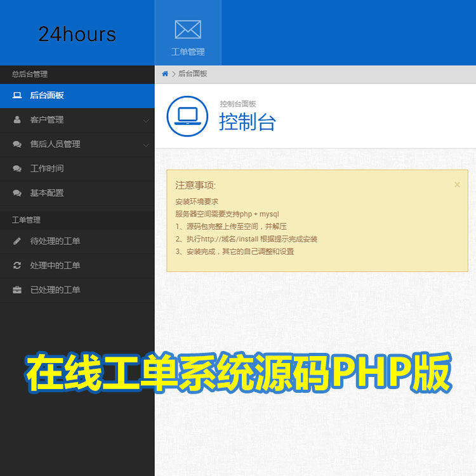
Task: Click the line 安装环境要求
Action: (197, 202)
